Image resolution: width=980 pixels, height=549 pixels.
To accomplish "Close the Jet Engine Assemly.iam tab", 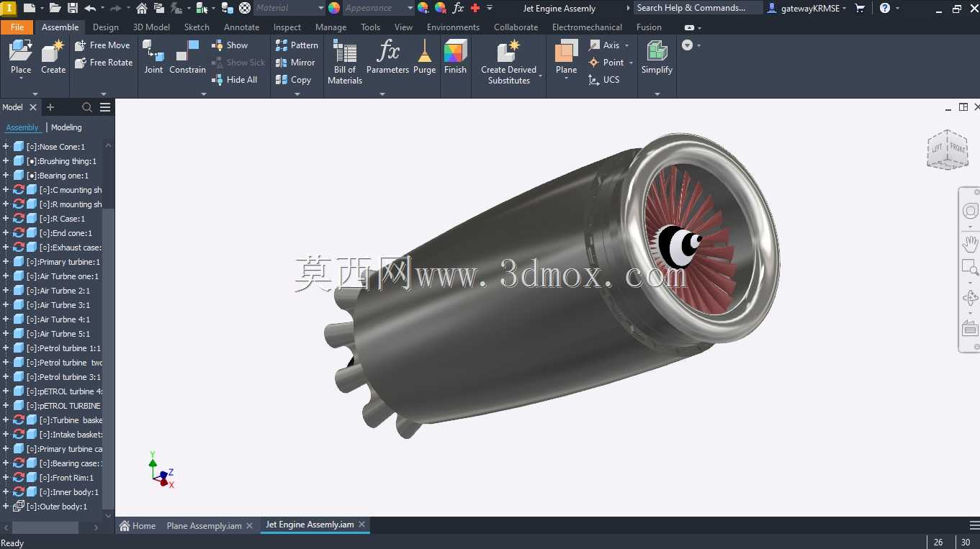I will tap(362, 525).
